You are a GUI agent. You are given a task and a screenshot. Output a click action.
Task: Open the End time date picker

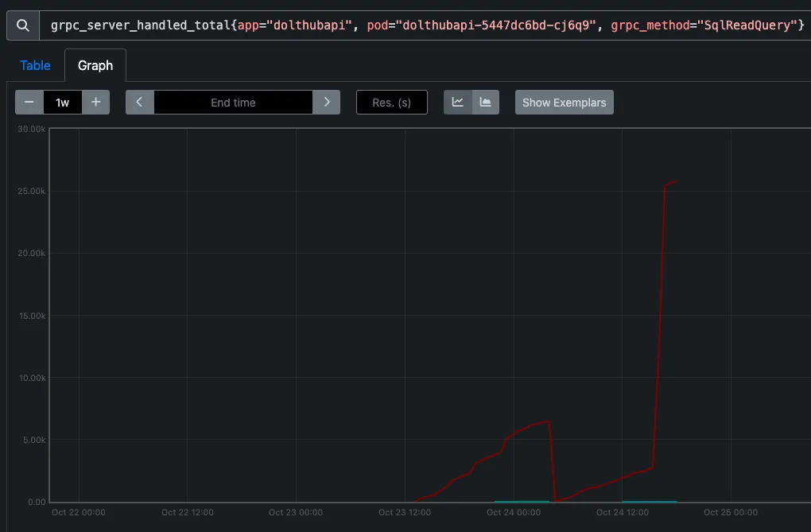tap(232, 102)
